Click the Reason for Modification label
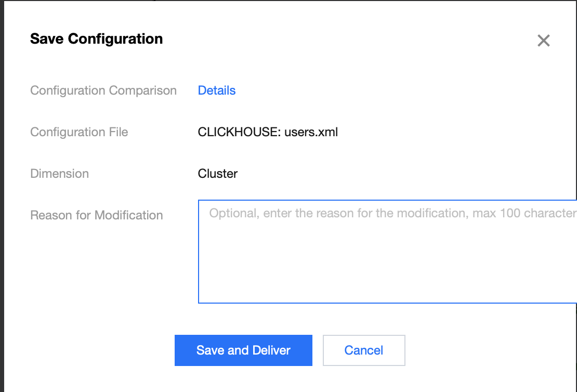 pyautogui.click(x=97, y=215)
